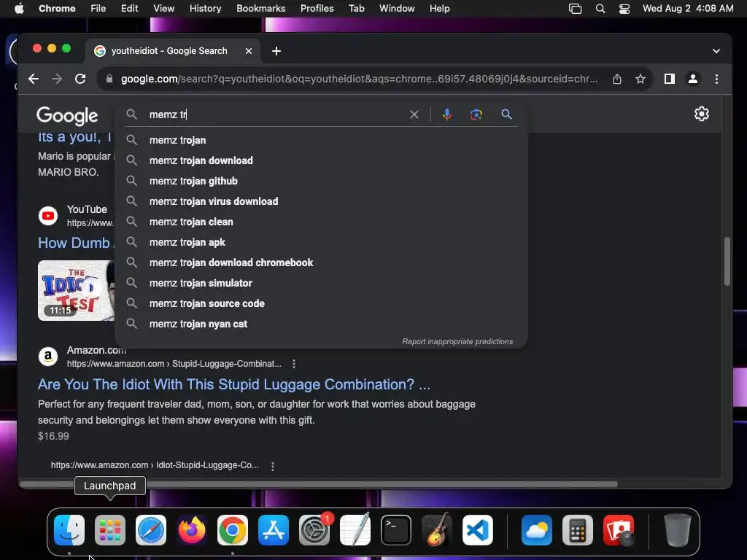Choose suggestion 'memz trojan download'
Viewport: 747px width, 560px height.
(x=322, y=160)
